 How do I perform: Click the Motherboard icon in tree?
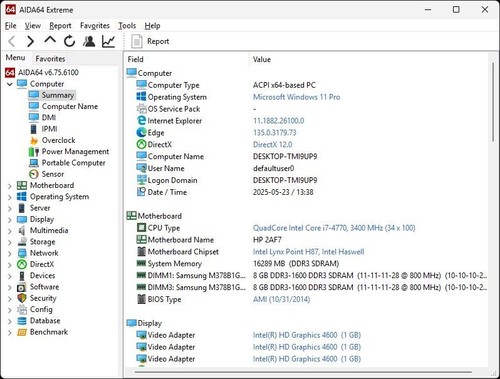pyautogui.click(x=22, y=185)
